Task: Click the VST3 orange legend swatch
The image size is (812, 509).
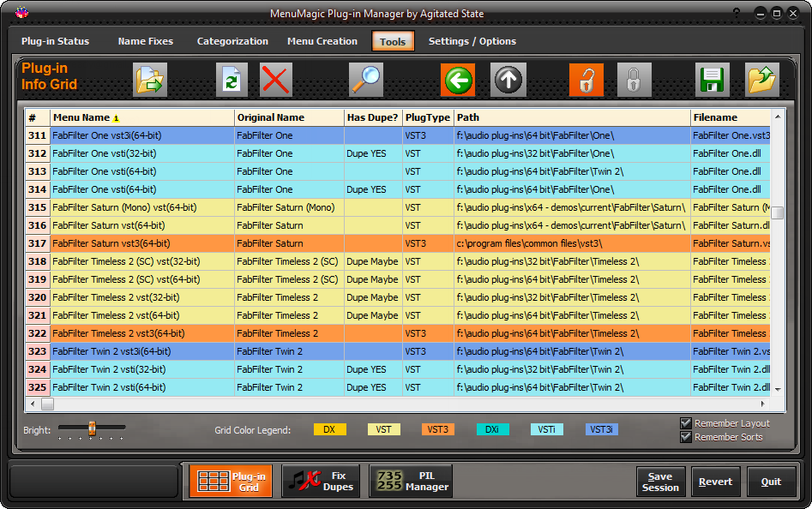Action: [x=438, y=429]
